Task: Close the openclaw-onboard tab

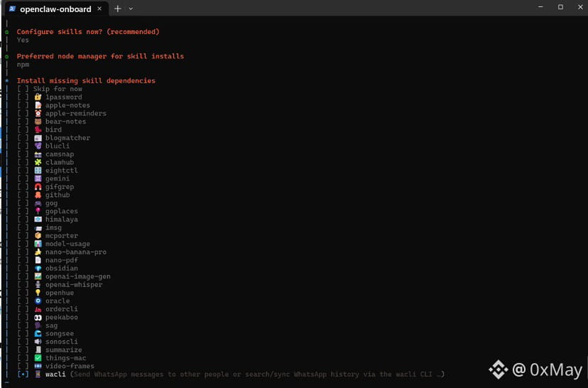Action: click(99, 9)
